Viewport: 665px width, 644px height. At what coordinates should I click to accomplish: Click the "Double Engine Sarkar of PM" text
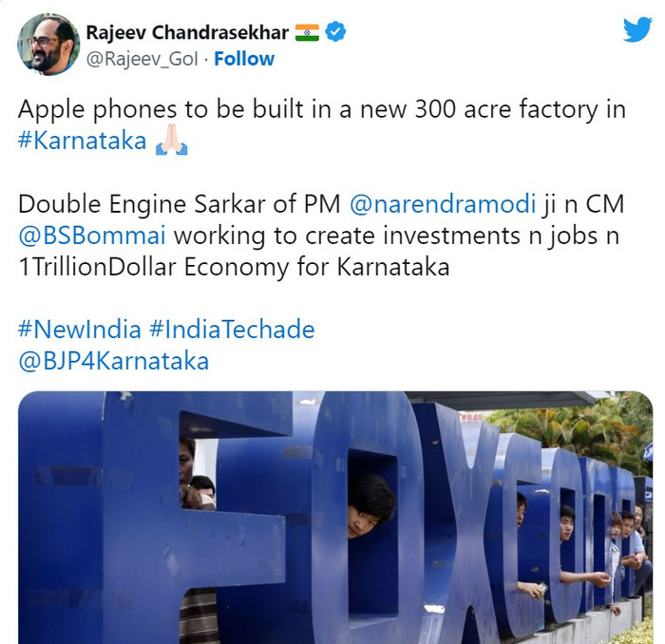180,203
